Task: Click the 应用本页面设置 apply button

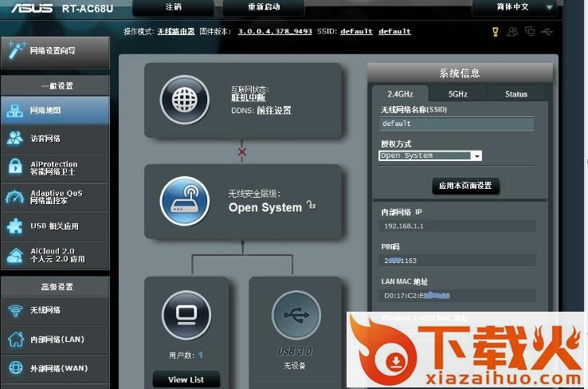Action: pos(465,186)
